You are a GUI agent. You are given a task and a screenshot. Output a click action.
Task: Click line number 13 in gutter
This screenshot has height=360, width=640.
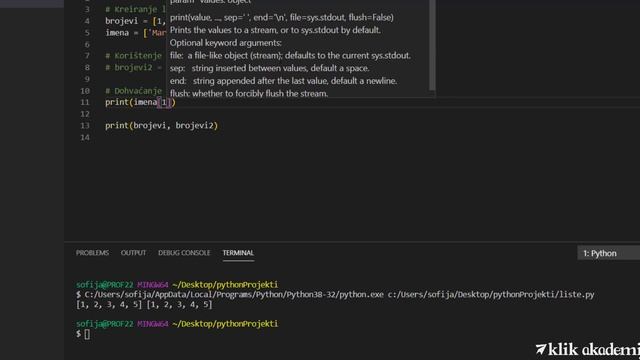85,126
